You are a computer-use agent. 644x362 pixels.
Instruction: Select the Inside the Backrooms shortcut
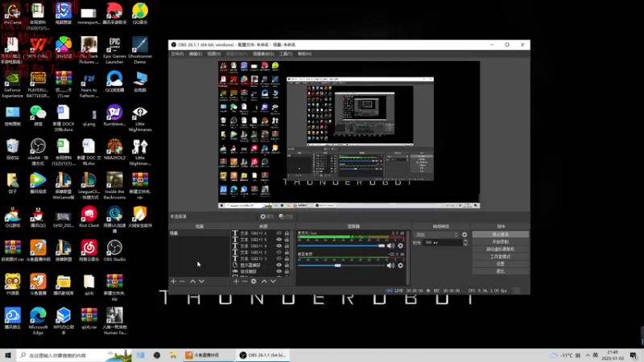point(114,186)
